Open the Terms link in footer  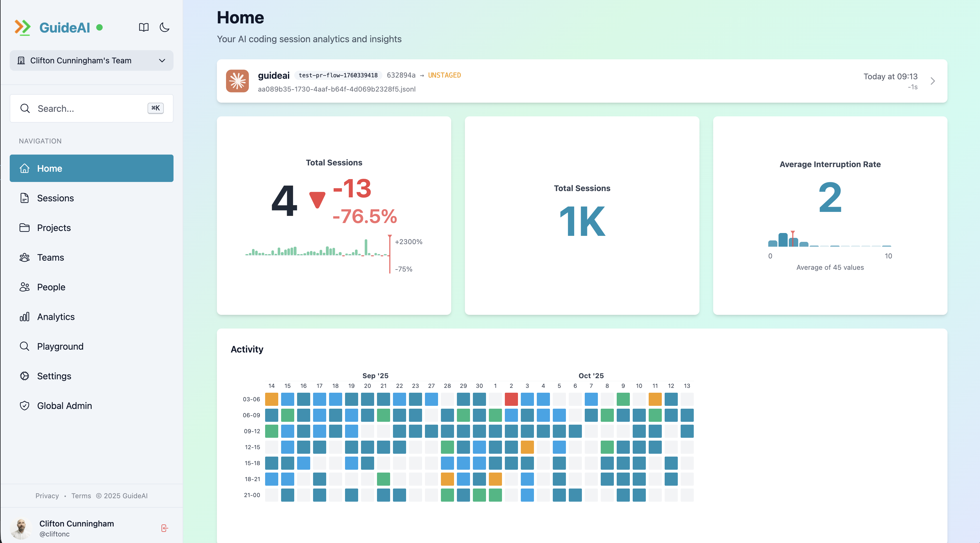[x=81, y=495]
